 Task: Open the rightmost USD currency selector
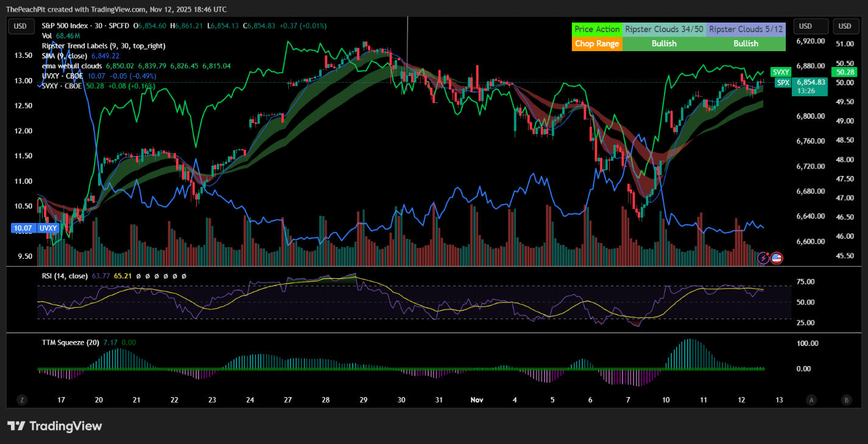(845, 26)
